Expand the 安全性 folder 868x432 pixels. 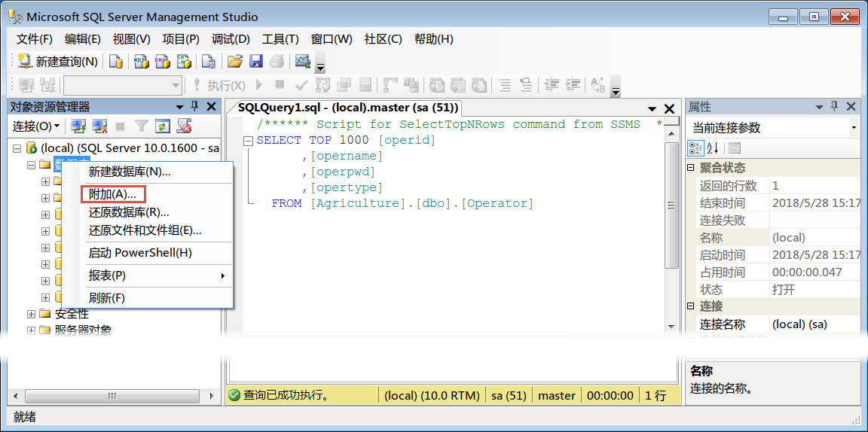tap(31, 314)
